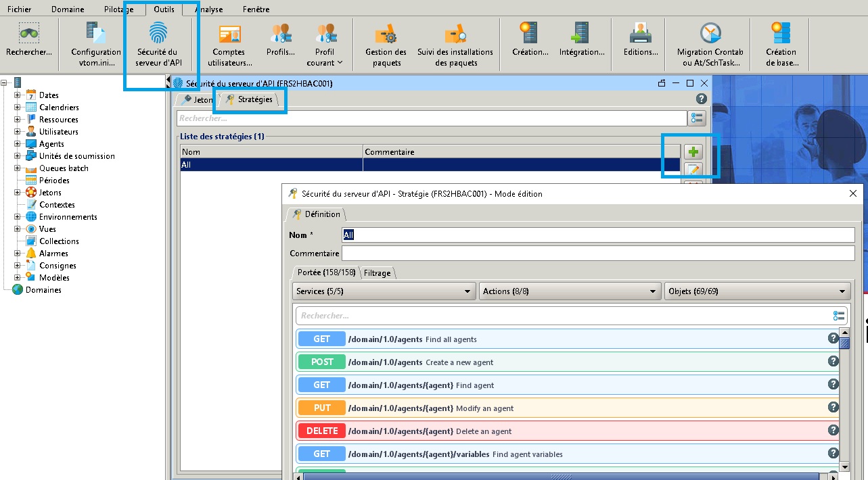
Task: Expand the Calendriers tree node
Action: point(18,107)
